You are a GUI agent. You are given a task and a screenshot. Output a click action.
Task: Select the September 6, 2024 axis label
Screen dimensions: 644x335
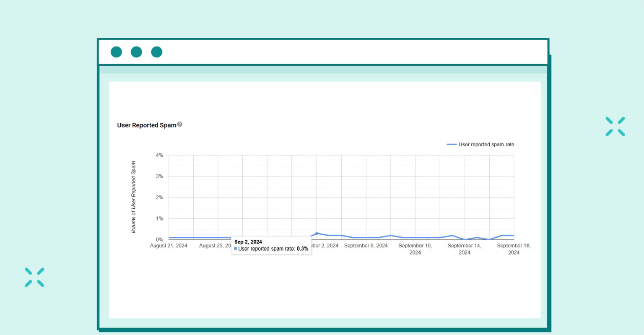[x=366, y=246]
